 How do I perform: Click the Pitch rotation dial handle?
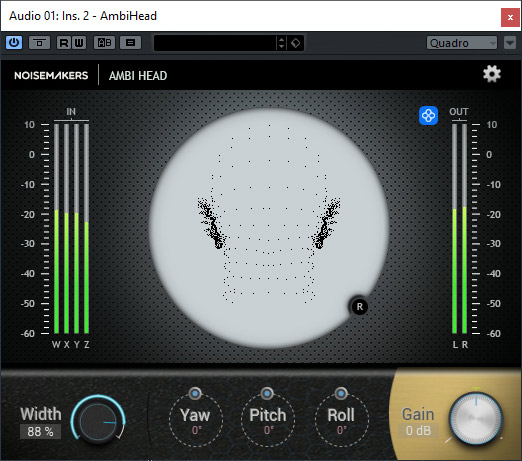(x=267, y=394)
